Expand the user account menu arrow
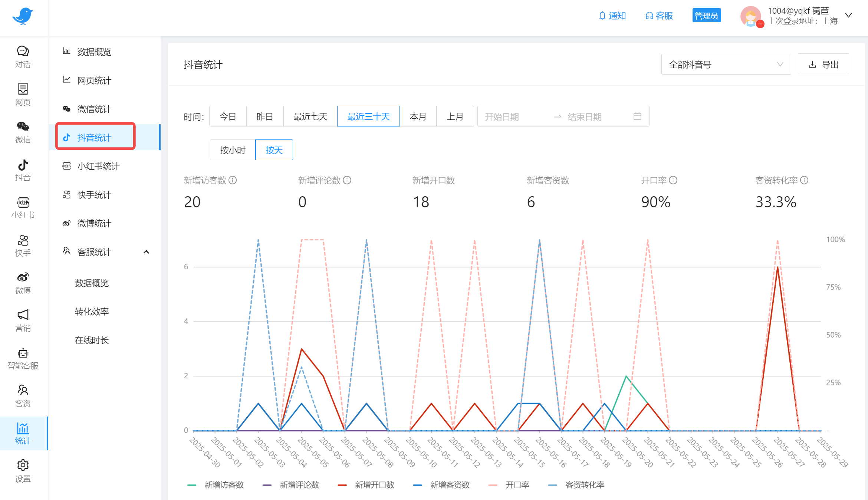The width and height of the screenshot is (868, 500). pyautogui.click(x=848, y=15)
